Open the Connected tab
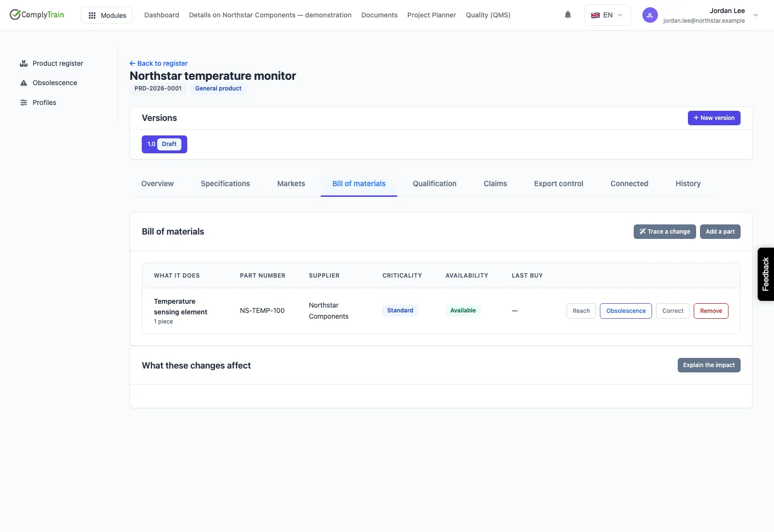This screenshot has width=774, height=532. click(629, 184)
